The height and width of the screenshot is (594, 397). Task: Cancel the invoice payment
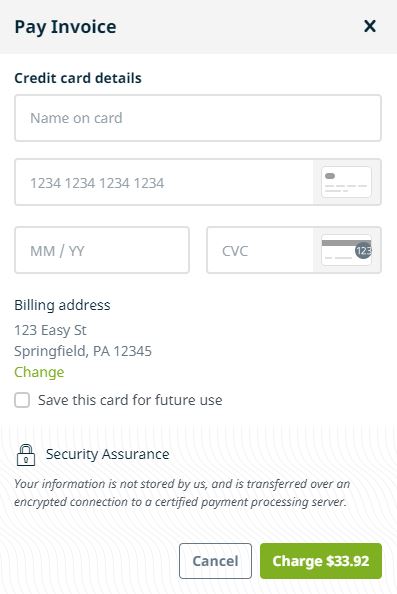tap(215, 561)
